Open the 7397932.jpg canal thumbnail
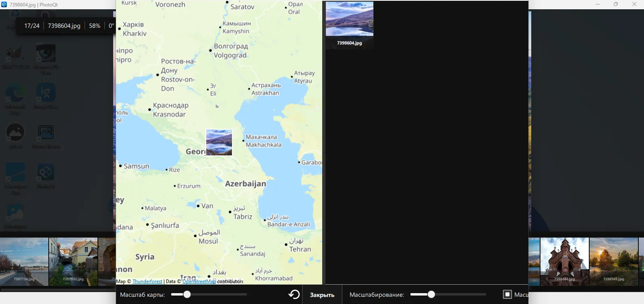644x304 pixels. click(x=73, y=261)
